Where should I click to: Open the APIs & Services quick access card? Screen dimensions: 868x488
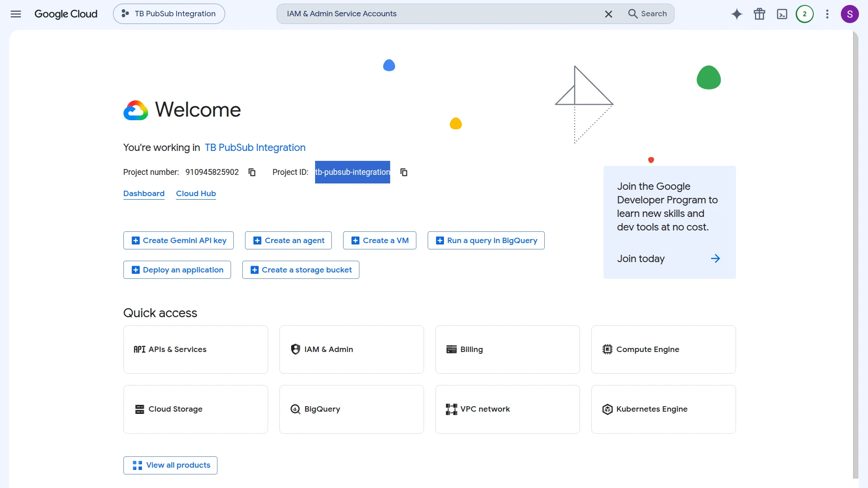click(196, 350)
